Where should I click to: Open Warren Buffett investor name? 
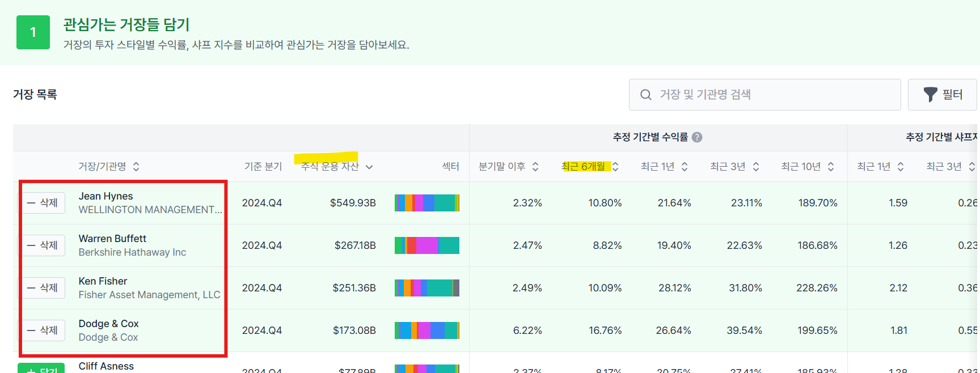click(112, 239)
